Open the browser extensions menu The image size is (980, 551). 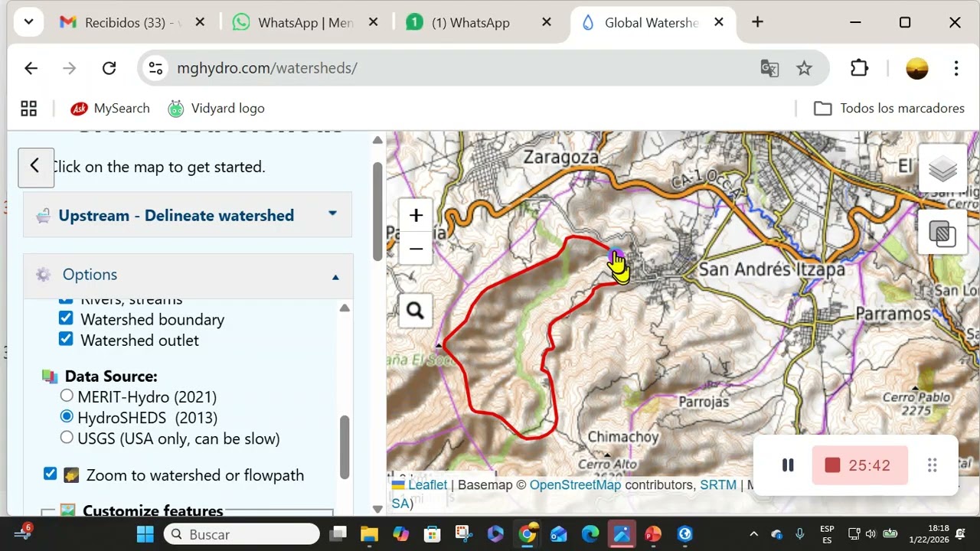coord(859,68)
